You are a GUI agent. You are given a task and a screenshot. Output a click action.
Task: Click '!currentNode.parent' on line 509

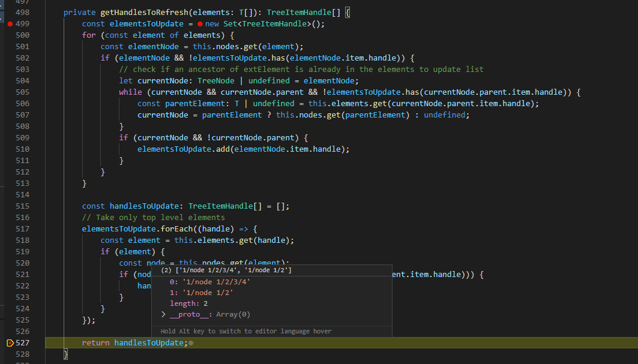[253, 138]
